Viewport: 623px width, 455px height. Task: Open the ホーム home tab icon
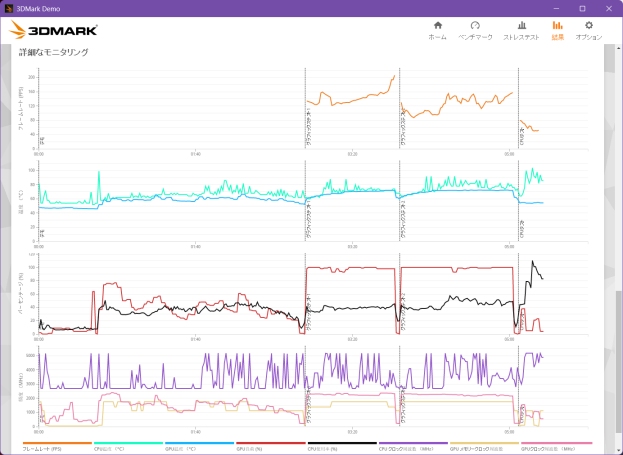437,25
